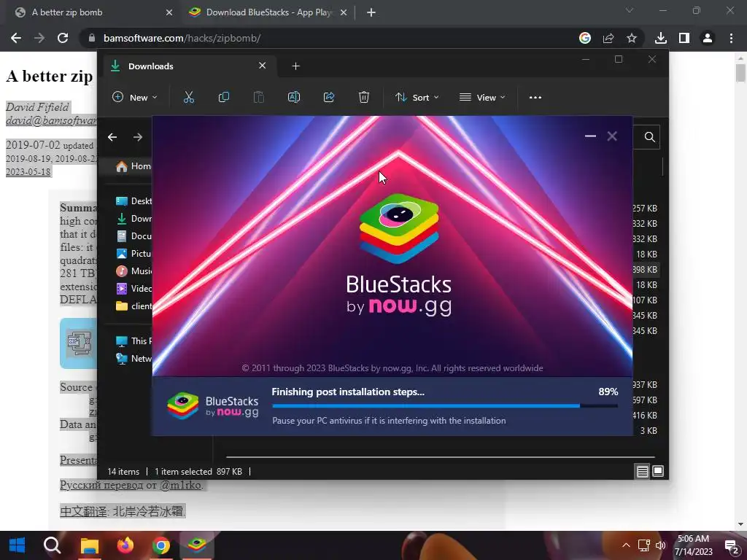
Task: Open Chrome downloads tray icon
Action: 661,38
